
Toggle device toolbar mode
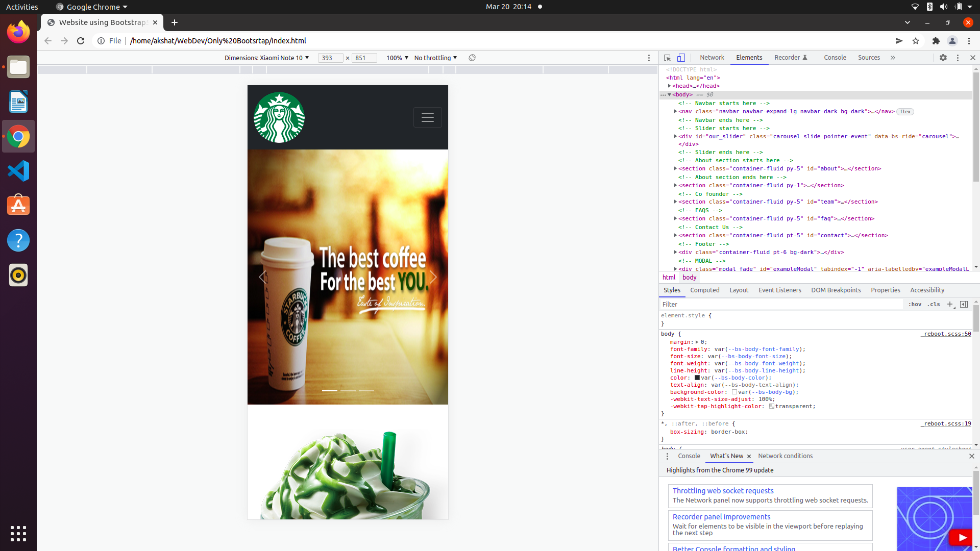point(681,58)
